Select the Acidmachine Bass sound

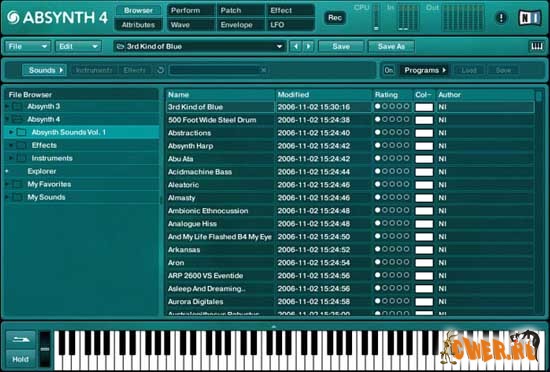[x=200, y=172]
